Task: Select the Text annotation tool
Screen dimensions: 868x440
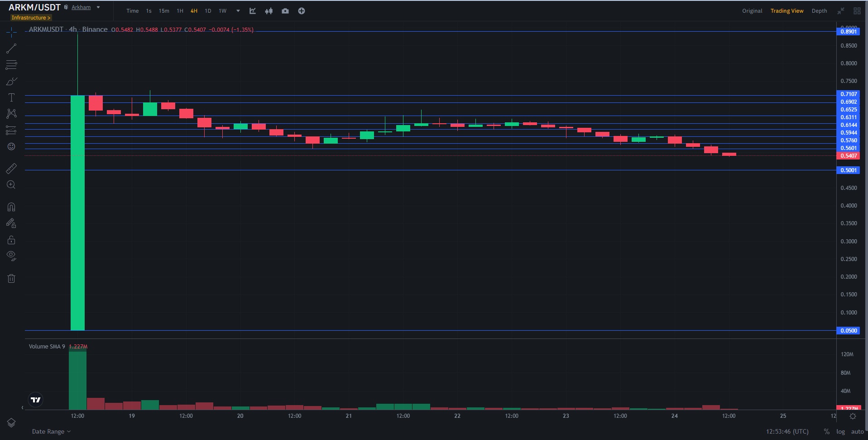Action: (x=11, y=97)
